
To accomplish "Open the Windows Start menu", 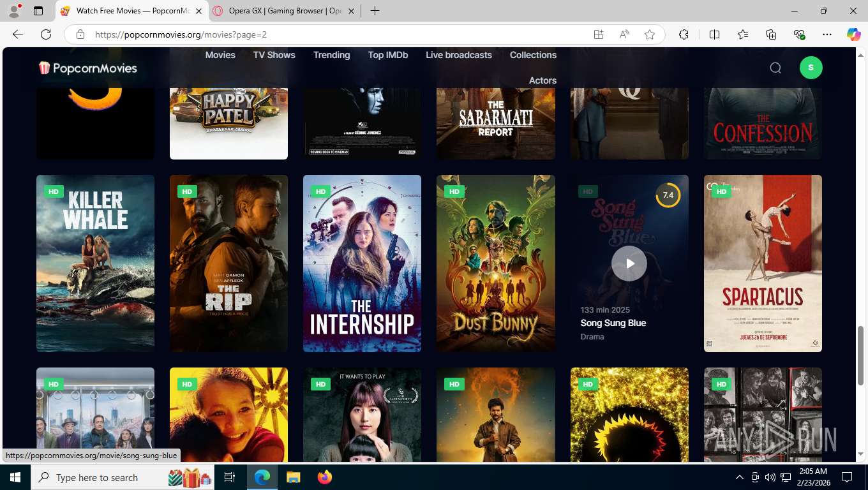I will pyautogui.click(x=15, y=477).
